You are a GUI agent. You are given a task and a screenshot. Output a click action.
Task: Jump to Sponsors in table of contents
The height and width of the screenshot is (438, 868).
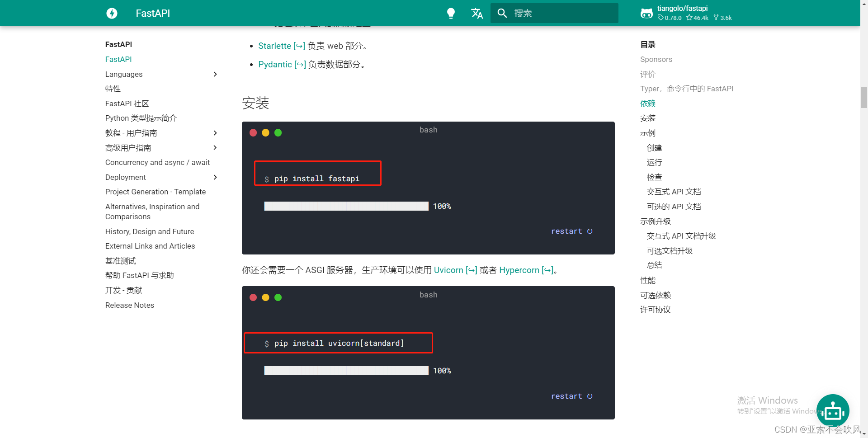click(x=656, y=59)
